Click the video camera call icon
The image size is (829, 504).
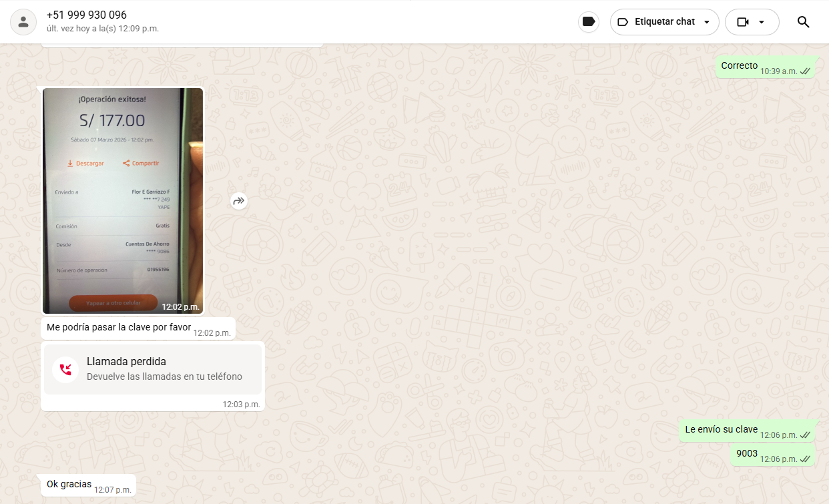[x=743, y=22]
